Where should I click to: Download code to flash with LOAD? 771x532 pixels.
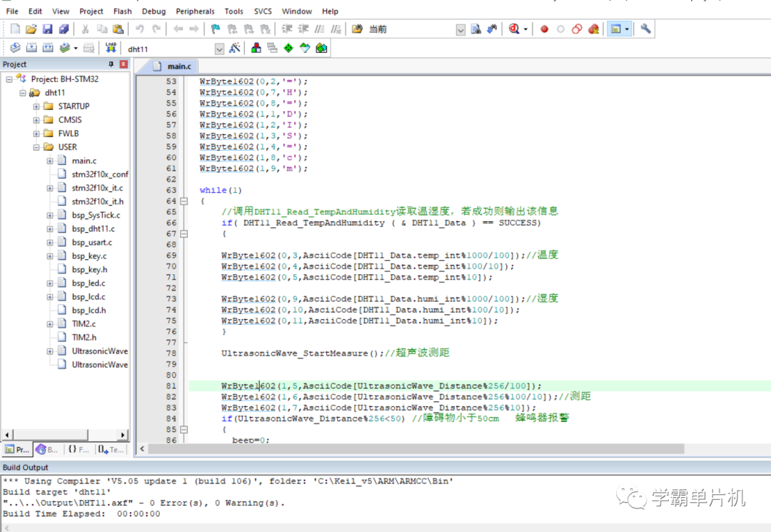click(x=111, y=48)
